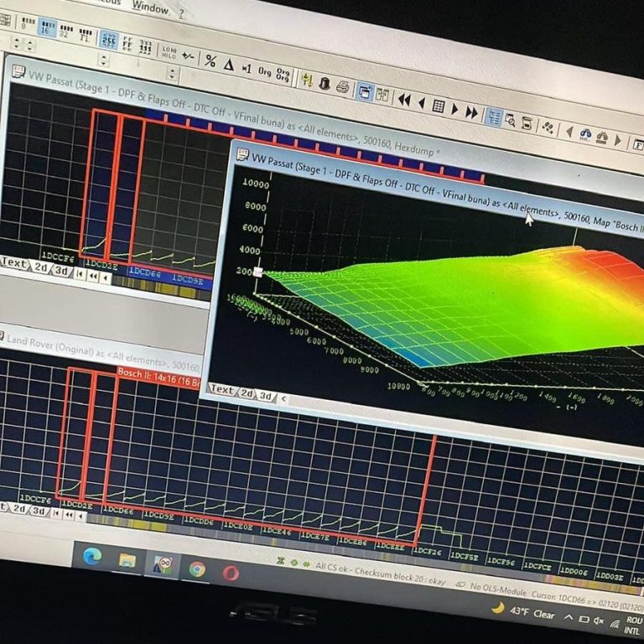
Task: Switch to 2d tab in 3D map window
Action: point(247,393)
